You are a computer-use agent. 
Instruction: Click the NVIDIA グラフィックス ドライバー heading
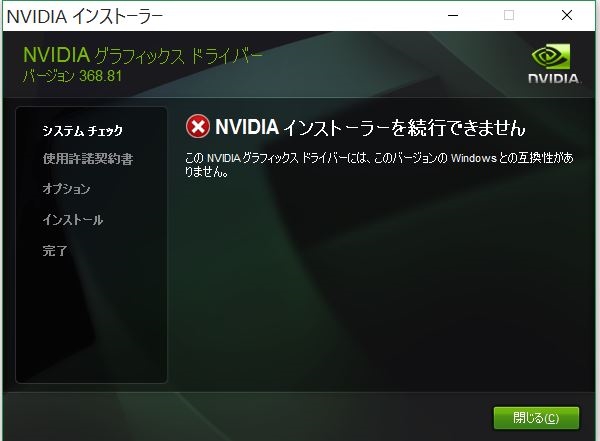point(143,56)
